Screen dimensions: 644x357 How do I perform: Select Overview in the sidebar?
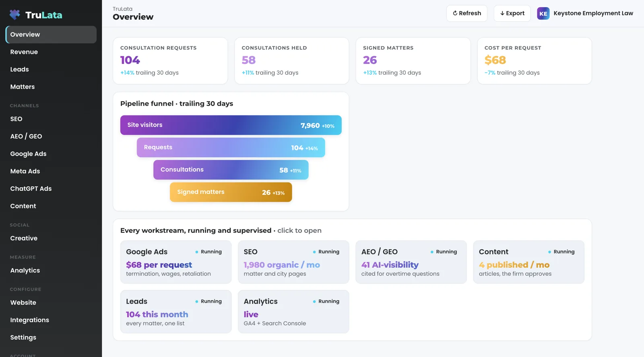pyautogui.click(x=51, y=35)
